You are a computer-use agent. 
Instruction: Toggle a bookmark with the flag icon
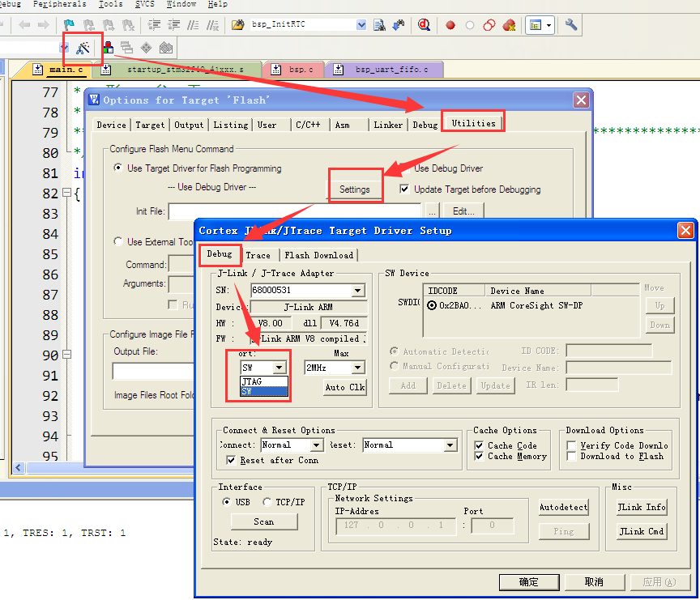pos(69,24)
